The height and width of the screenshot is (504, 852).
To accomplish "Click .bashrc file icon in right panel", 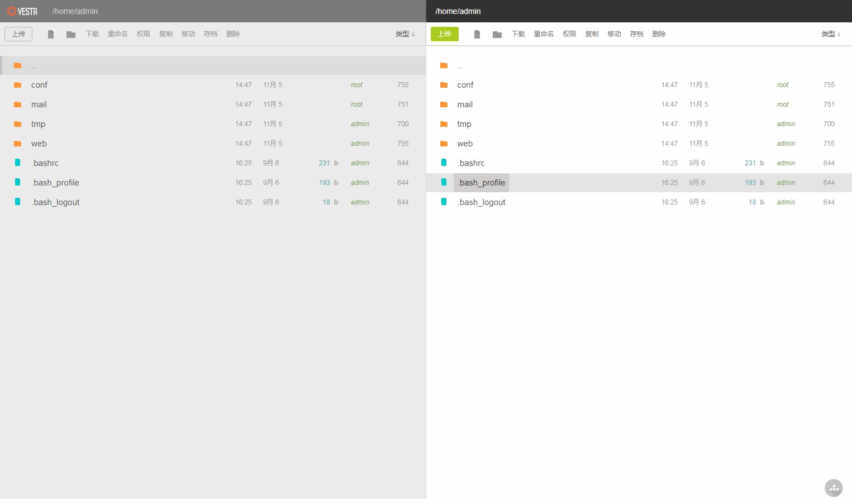I will [x=444, y=163].
